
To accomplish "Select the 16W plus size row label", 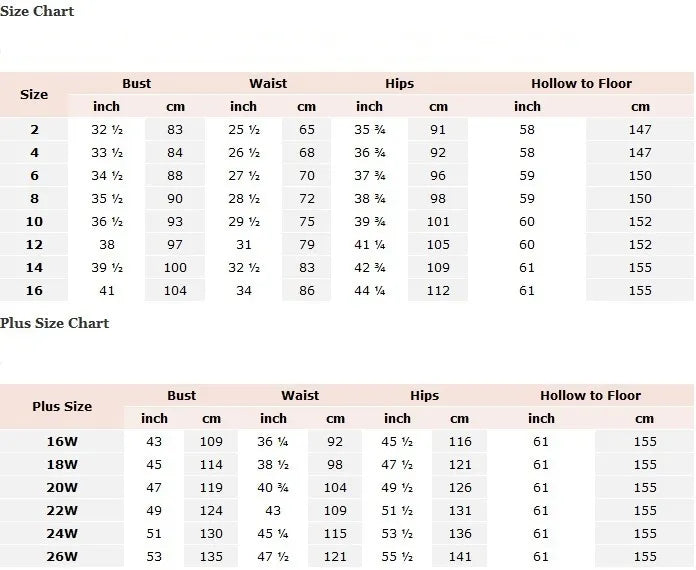I will [x=62, y=442].
